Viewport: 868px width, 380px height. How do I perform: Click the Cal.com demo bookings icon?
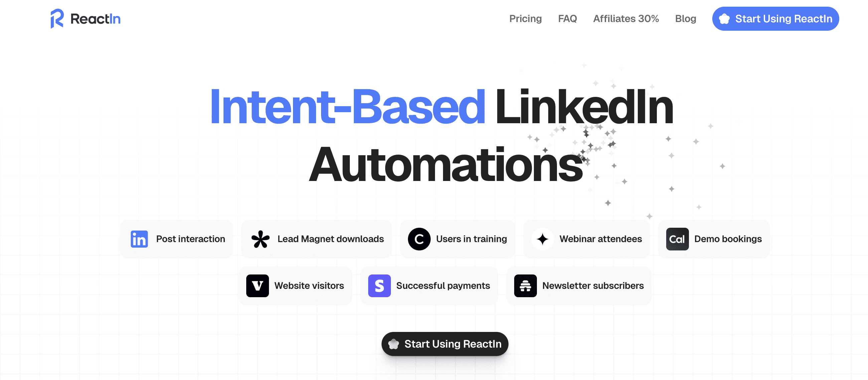click(x=678, y=239)
